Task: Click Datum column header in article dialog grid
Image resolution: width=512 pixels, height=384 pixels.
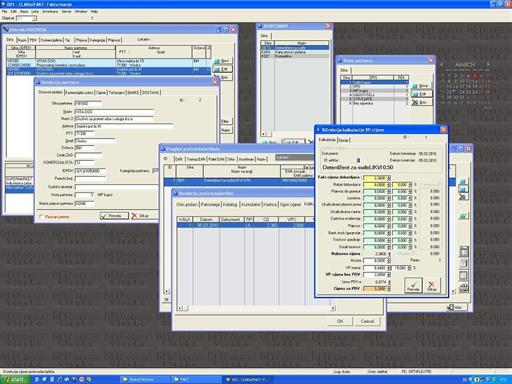Action: (206, 220)
